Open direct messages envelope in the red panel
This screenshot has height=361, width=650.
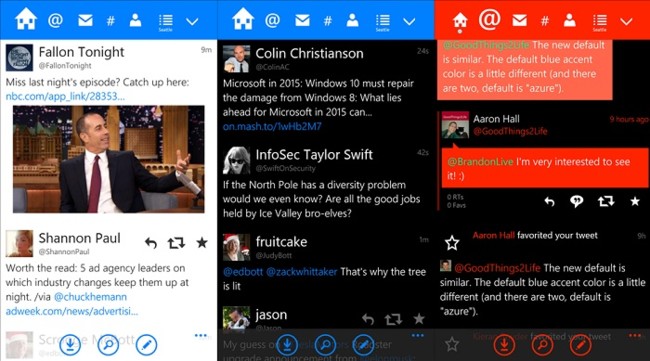tap(519, 20)
